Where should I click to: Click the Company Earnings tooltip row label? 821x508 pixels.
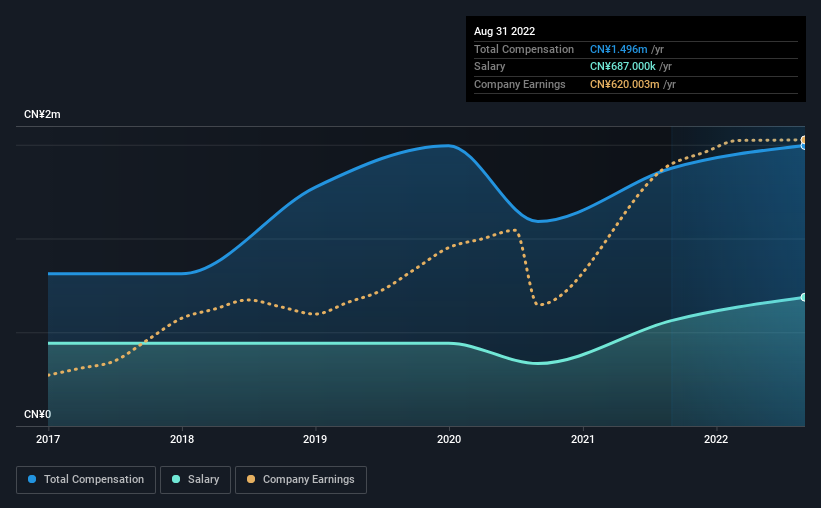(x=519, y=84)
